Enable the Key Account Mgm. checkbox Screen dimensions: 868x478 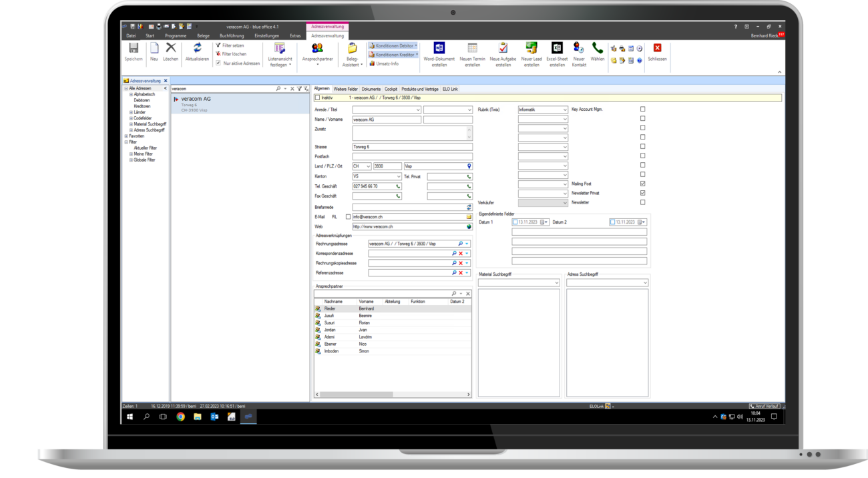tap(642, 109)
